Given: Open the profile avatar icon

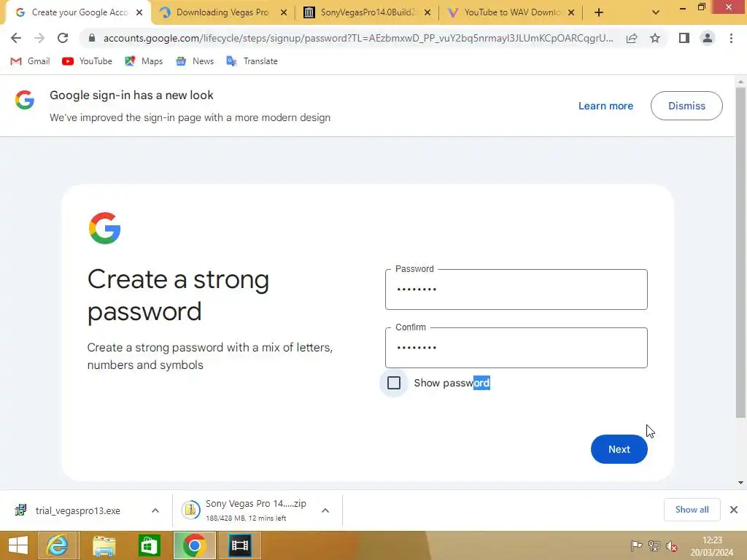Looking at the screenshot, I should [708, 38].
